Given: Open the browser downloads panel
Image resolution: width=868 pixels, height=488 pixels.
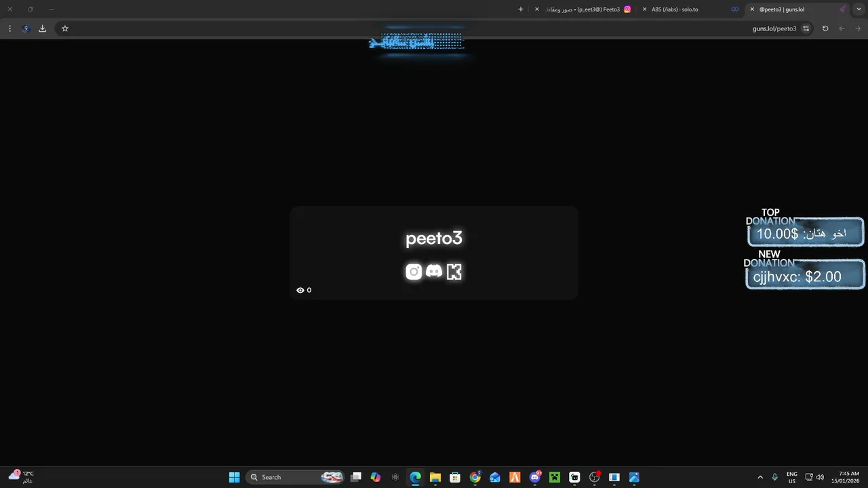Looking at the screenshot, I should pyautogui.click(x=42, y=28).
